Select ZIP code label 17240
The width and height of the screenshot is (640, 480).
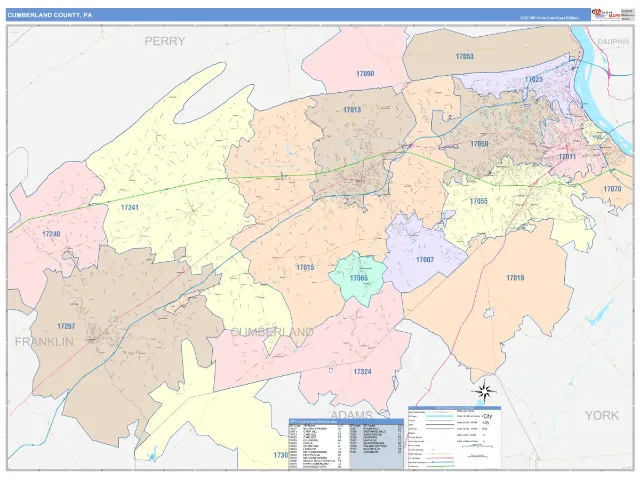(x=51, y=234)
